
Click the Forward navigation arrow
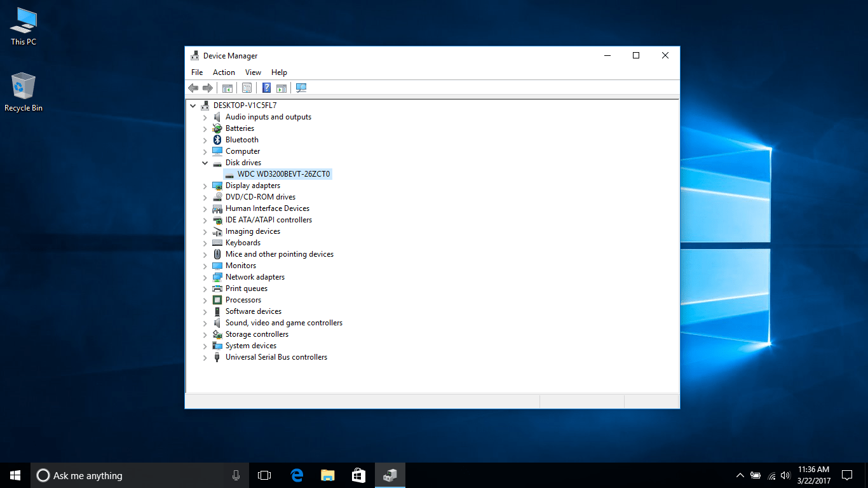pyautogui.click(x=208, y=88)
